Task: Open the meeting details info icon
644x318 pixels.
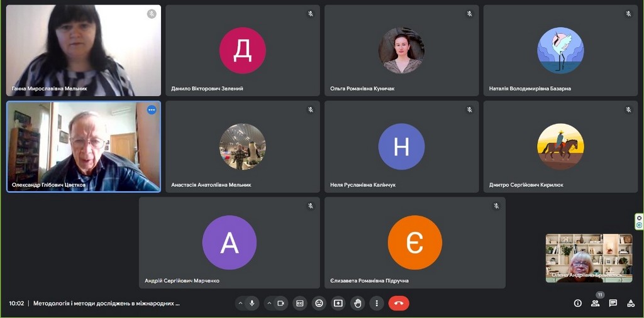Action: point(577,303)
